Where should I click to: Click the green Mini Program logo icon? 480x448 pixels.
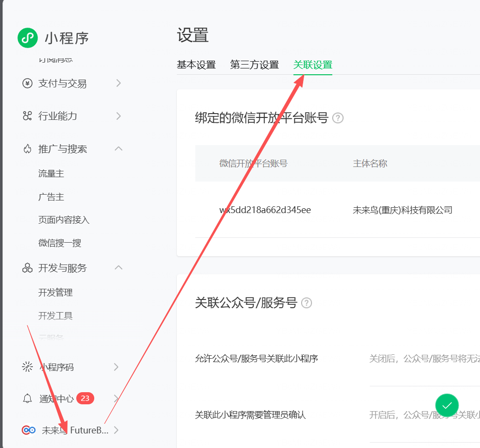[x=28, y=38]
